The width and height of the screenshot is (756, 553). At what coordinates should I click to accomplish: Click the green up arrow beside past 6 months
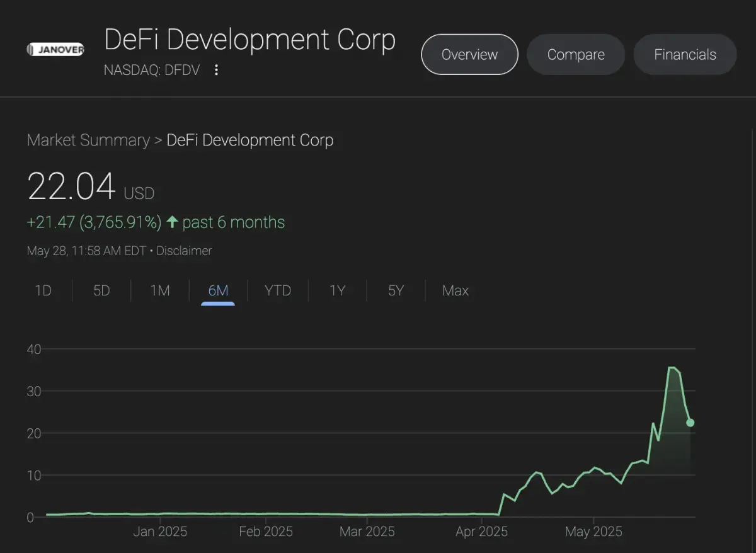(x=172, y=222)
